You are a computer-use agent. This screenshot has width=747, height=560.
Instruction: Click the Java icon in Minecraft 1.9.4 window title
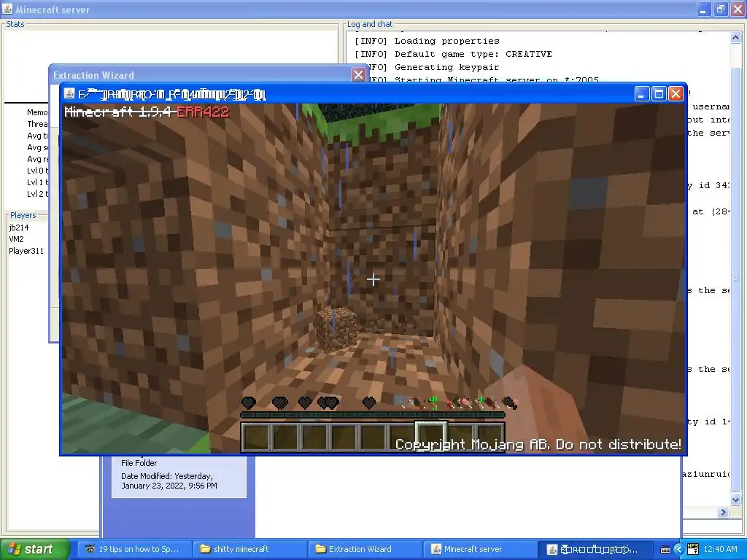pos(69,94)
